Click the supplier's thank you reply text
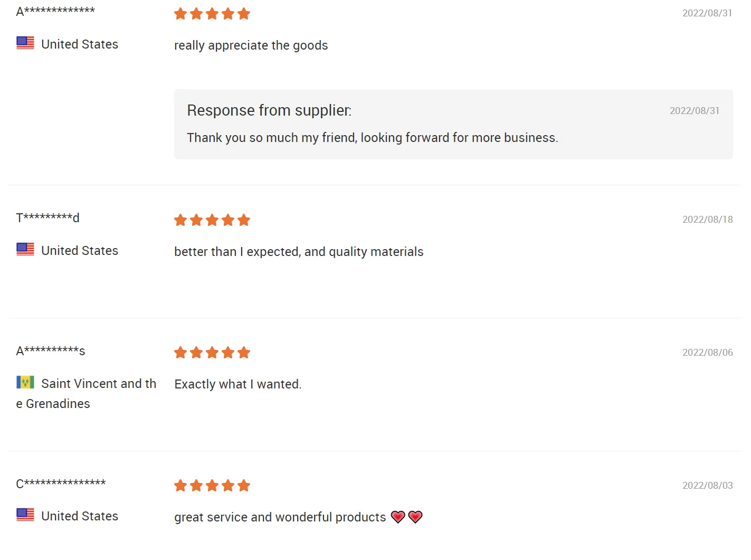751x560 pixels. 372,138
